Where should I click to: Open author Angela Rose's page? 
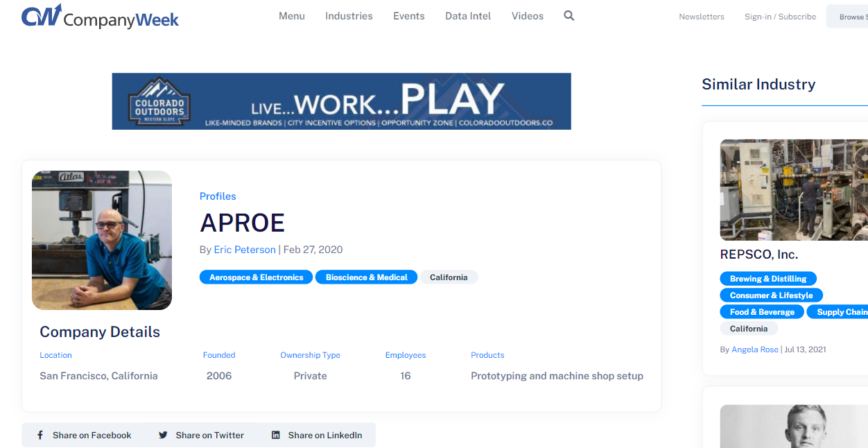click(x=755, y=350)
